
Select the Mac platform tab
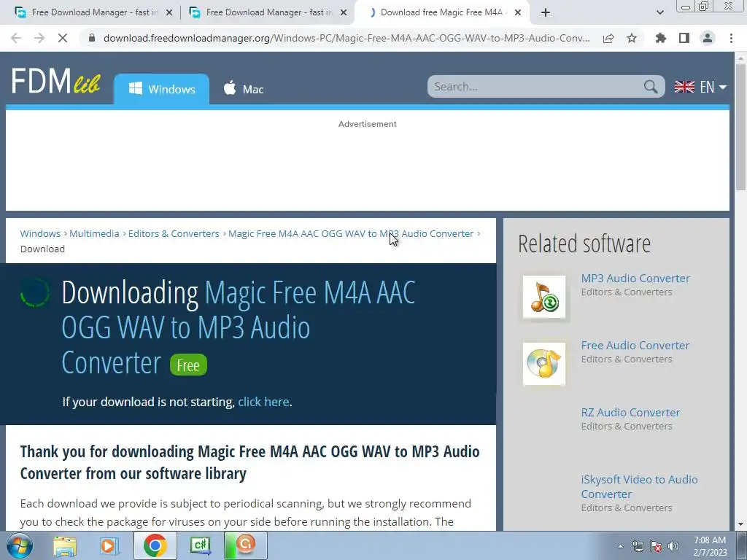coord(244,88)
